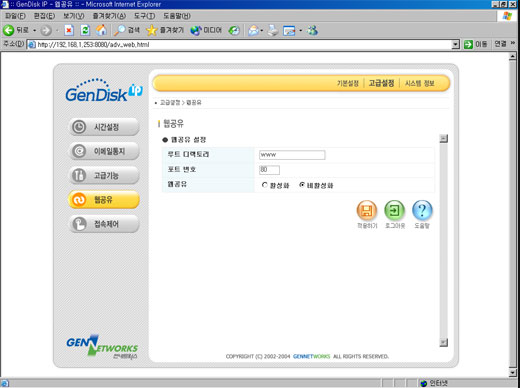Select the enable (활성화) web share radio
Screen dimensions: 520x388
pos(265,185)
